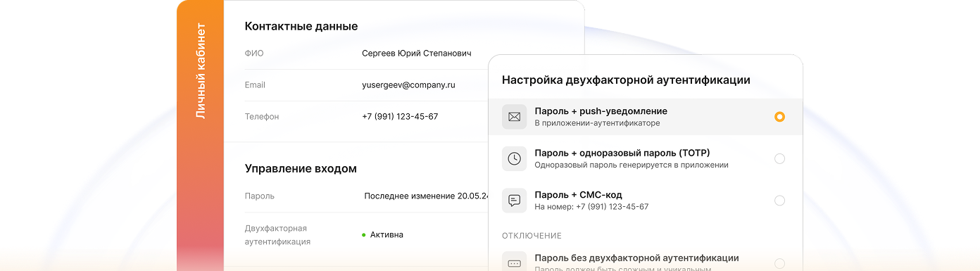Select the одноразовый пароль (TOTP) radio button
The image size is (980, 271).
(779, 158)
